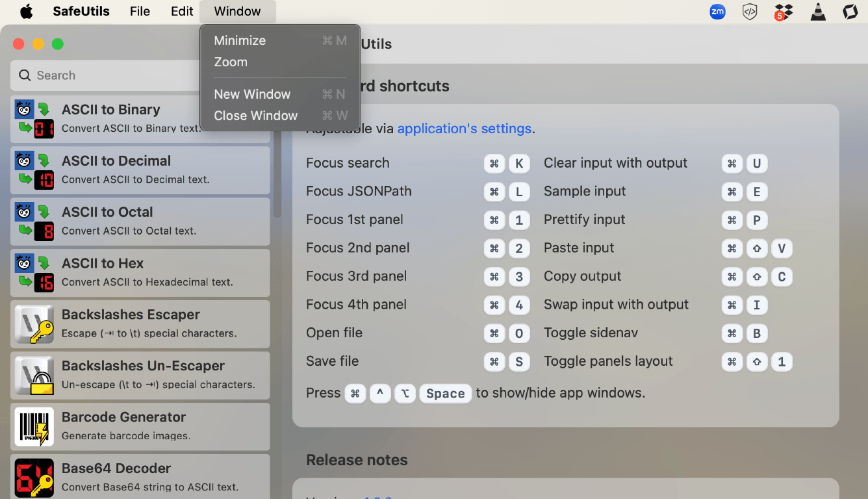Screen dimensions: 868x499
Task: Open the Barcode Generator icon
Action: click(x=34, y=427)
